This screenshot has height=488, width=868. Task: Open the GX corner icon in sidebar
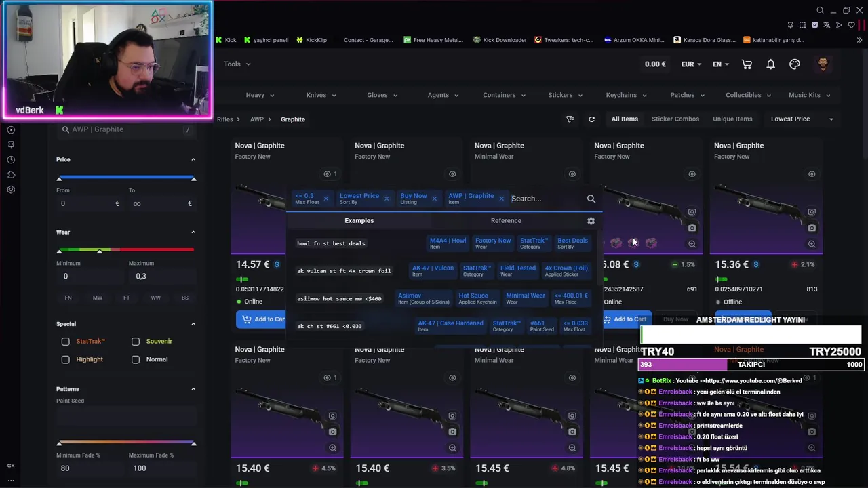(x=11, y=466)
